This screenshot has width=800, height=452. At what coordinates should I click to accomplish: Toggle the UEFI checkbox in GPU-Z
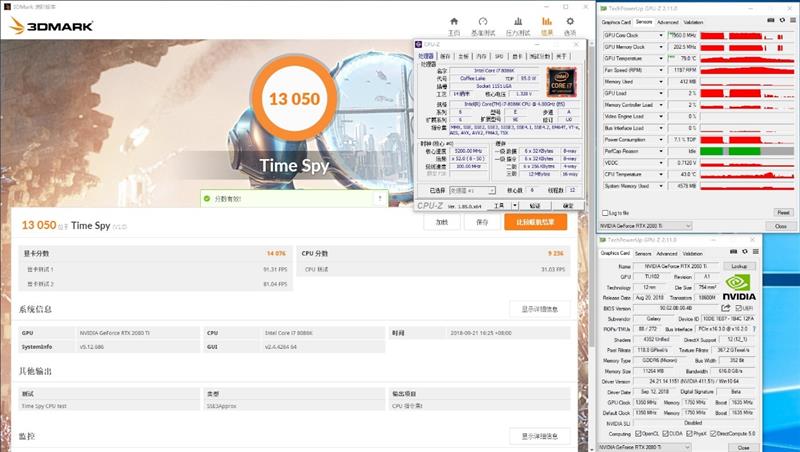[x=738, y=308]
